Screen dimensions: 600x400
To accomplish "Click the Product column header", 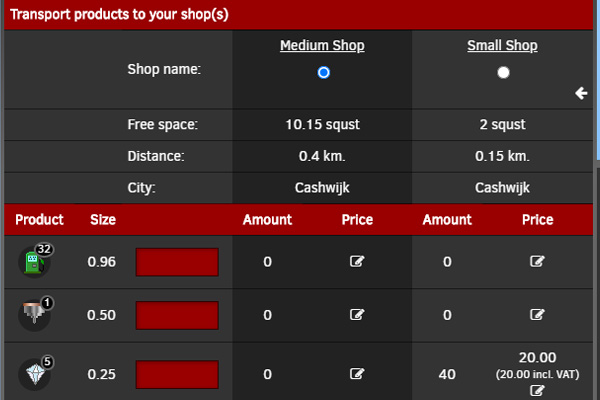I will coord(40,220).
